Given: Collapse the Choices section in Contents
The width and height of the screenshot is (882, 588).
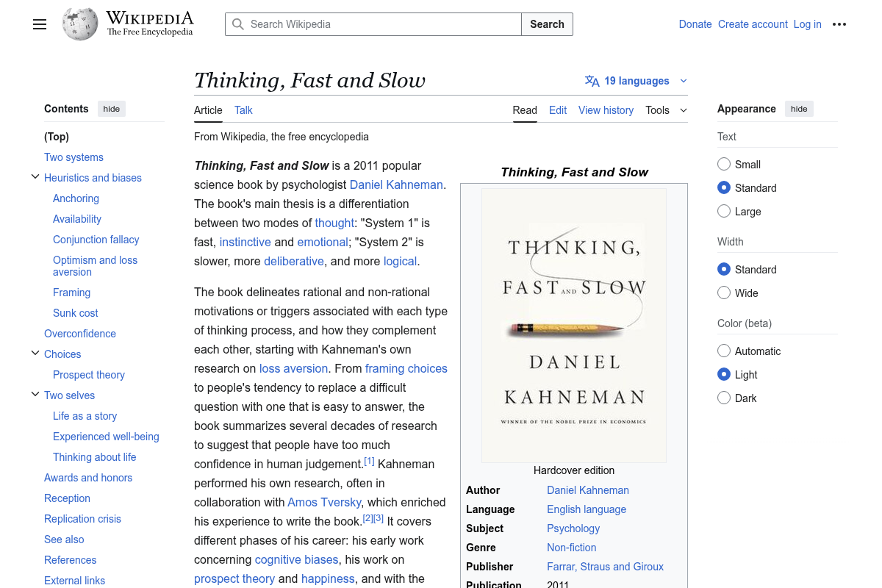Looking at the screenshot, I should click(35, 352).
